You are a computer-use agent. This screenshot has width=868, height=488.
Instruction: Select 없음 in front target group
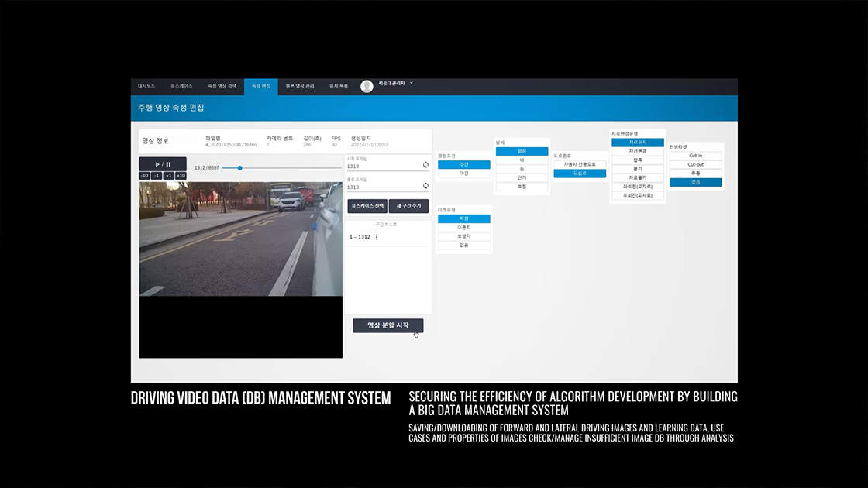(695, 182)
